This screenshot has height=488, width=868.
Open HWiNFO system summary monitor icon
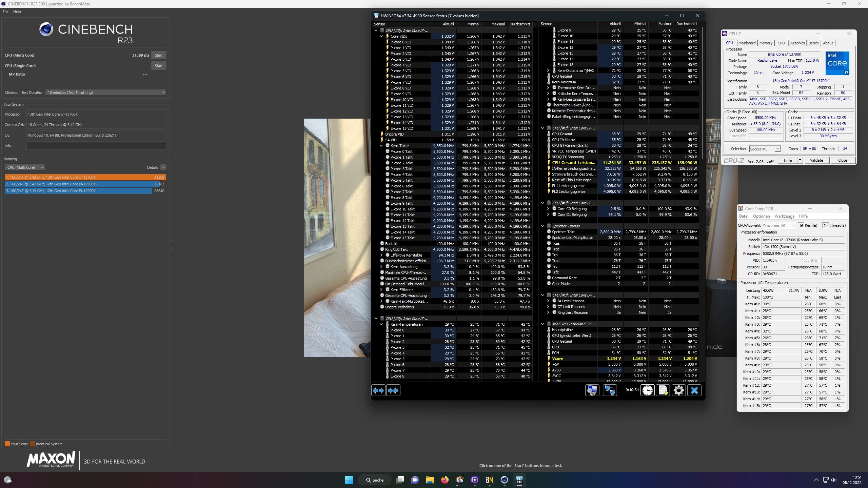592,390
